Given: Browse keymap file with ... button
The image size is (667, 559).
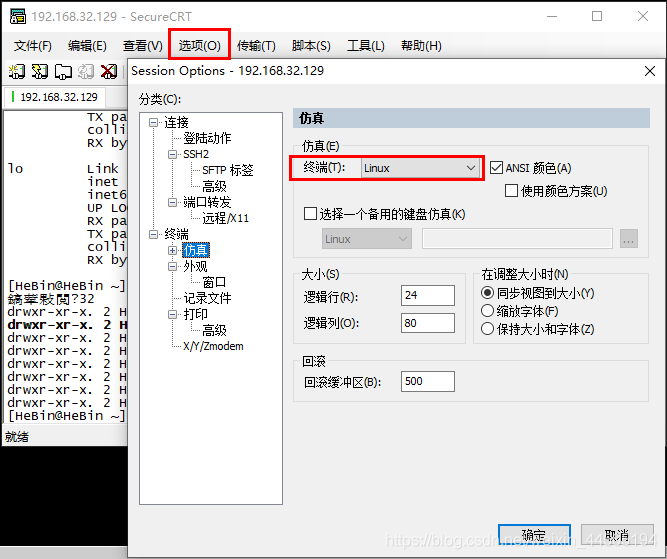Looking at the screenshot, I should pos(629,239).
